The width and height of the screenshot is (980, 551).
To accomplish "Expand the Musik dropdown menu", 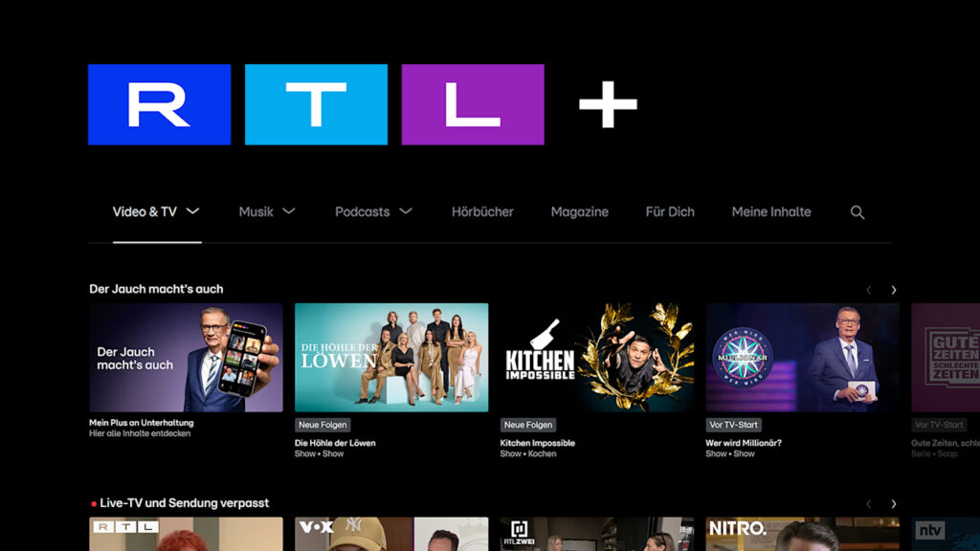I will tap(267, 211).
